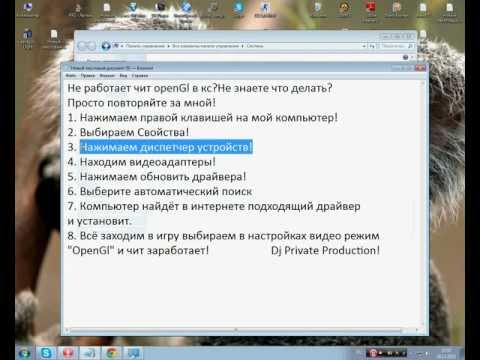Click the Windows Start orb

(24, 353)
